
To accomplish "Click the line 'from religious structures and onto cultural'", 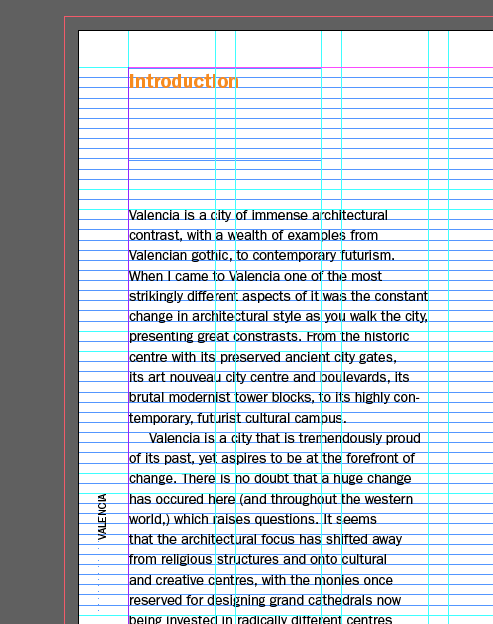I will pos(258,559).
